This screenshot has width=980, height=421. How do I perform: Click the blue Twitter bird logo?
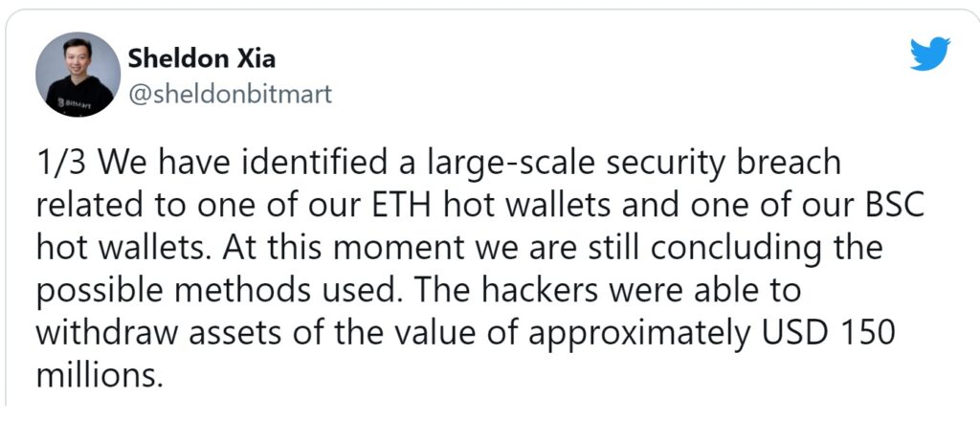tap(930, 53)
